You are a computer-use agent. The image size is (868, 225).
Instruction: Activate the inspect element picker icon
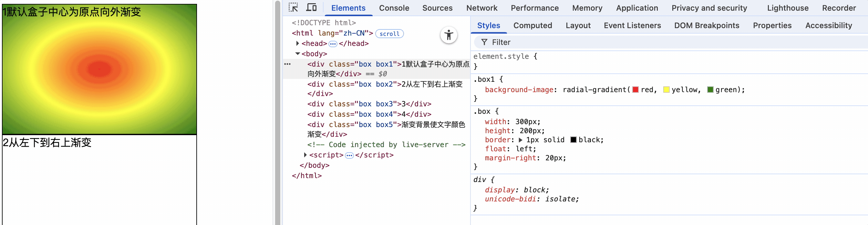click(293, 7)
